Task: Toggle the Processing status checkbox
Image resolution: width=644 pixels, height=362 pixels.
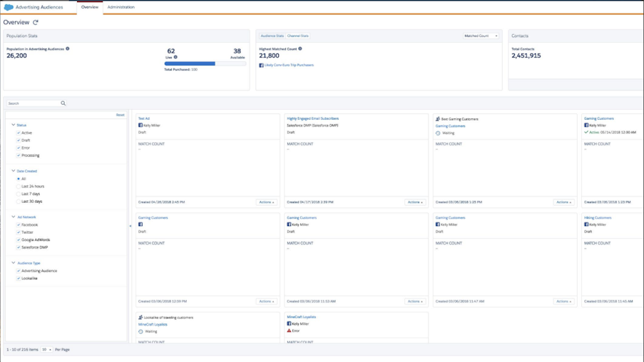Action: point(19,155)
